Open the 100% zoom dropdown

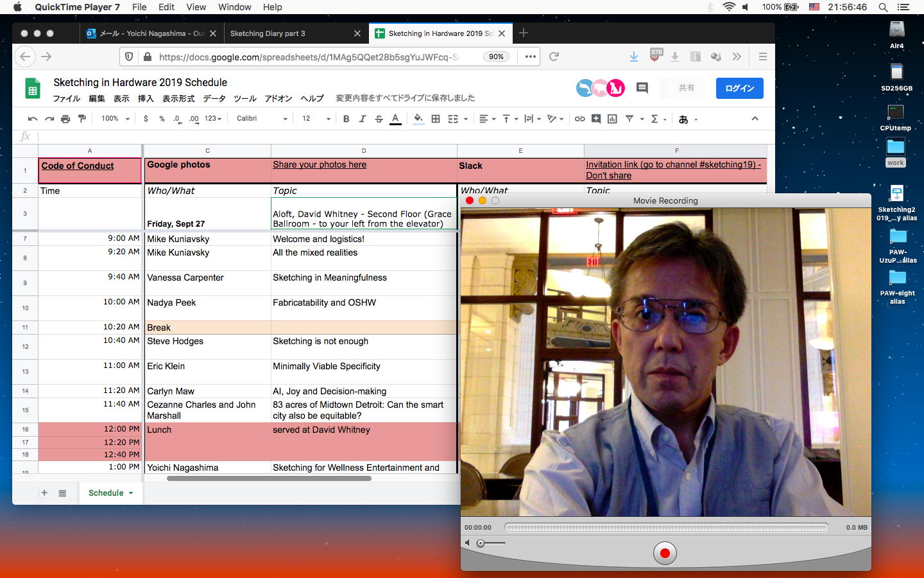(115, 119)
